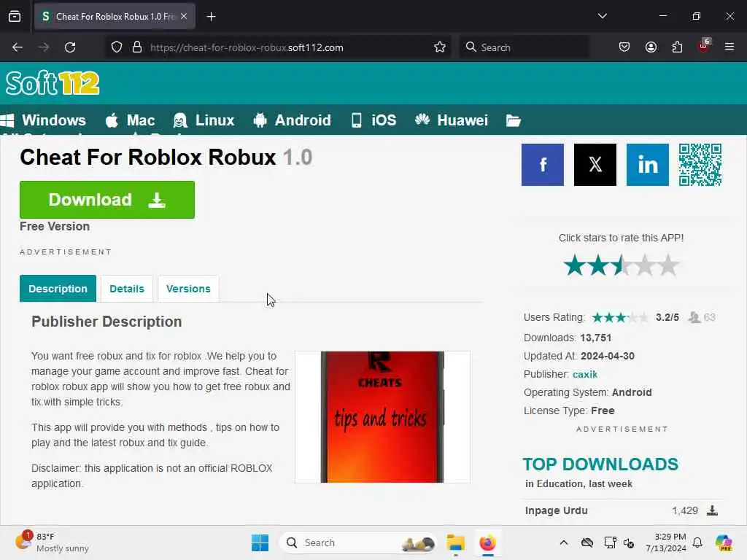Click the Soft112 logo
Viewport: 747px width, 560px height.
pos(53,83)
